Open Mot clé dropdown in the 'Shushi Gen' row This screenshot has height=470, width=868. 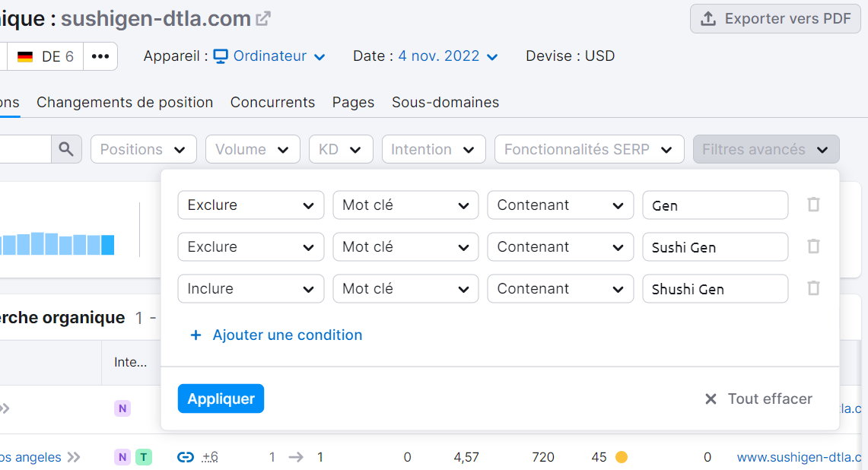click(405, 288)
